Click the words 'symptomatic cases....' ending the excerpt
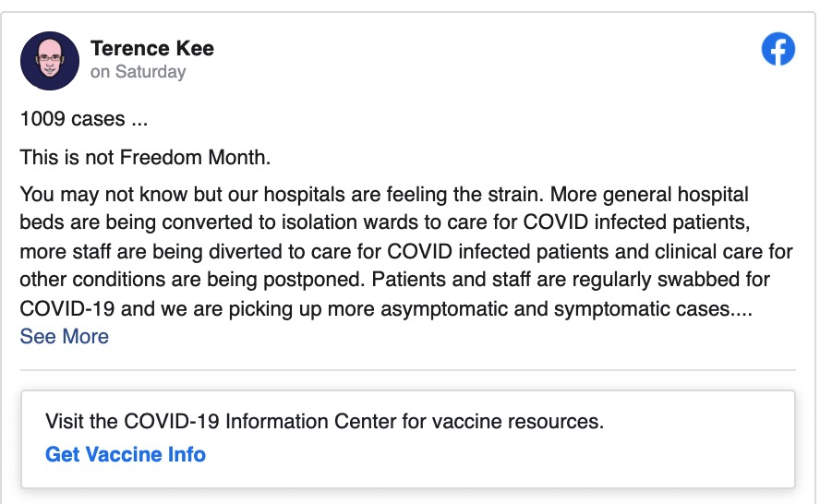820x504 pixels. point(653,308)
